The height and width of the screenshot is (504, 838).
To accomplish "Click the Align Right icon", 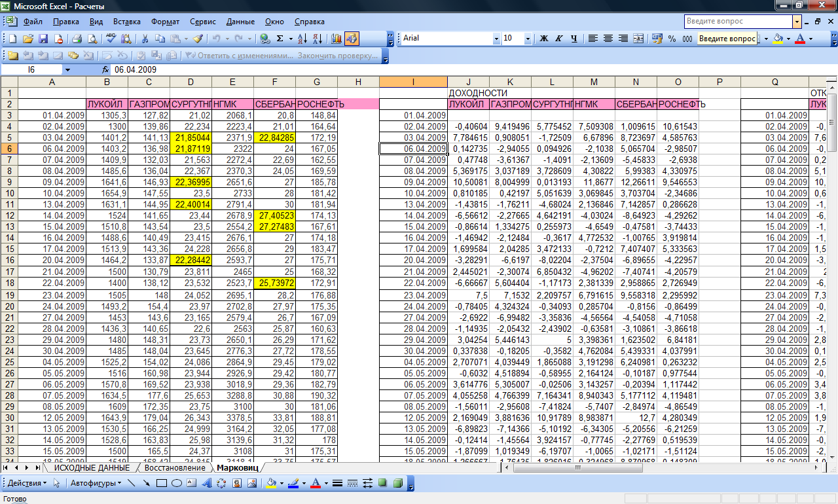I will click(623, 39).
